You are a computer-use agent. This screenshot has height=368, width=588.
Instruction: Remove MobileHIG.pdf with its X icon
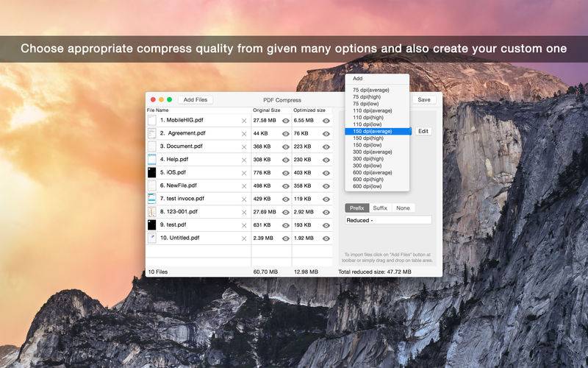pos(244,121)
